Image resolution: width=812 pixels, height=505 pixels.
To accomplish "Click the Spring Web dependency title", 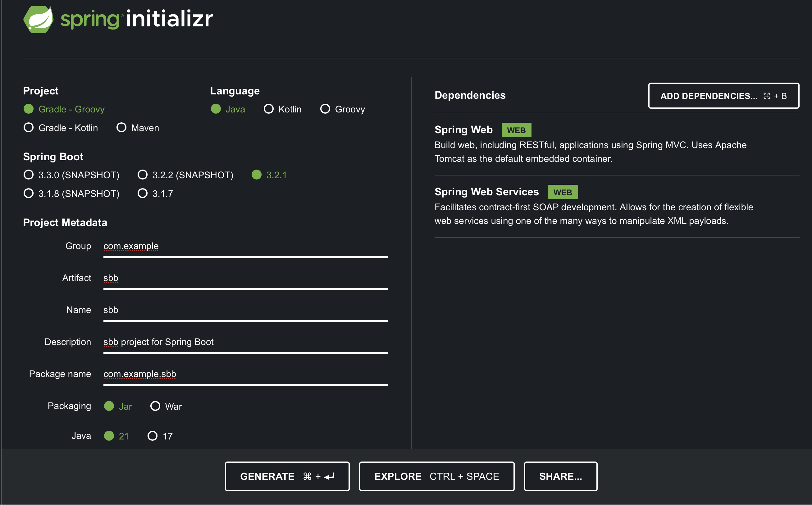I will 463,130.
